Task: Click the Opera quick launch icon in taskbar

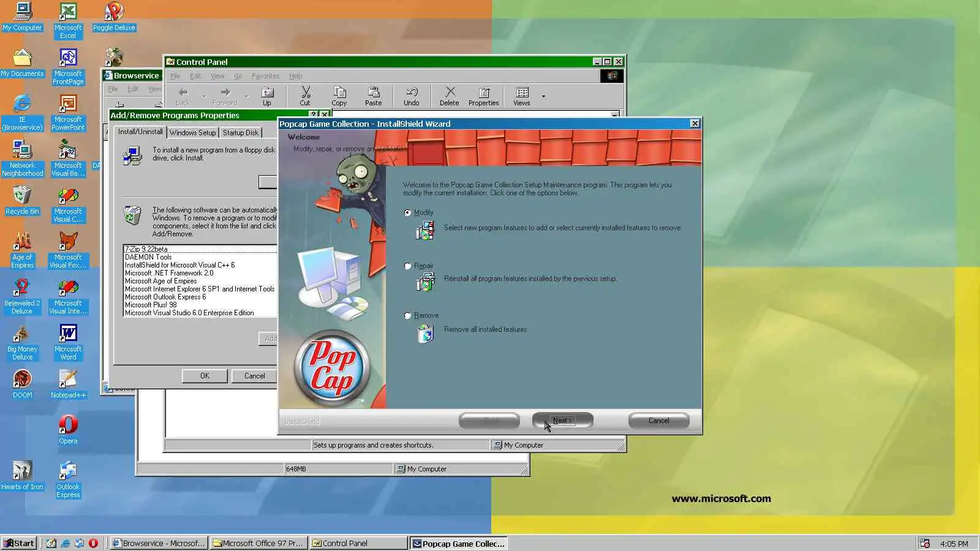Action: tap(93, 543)
